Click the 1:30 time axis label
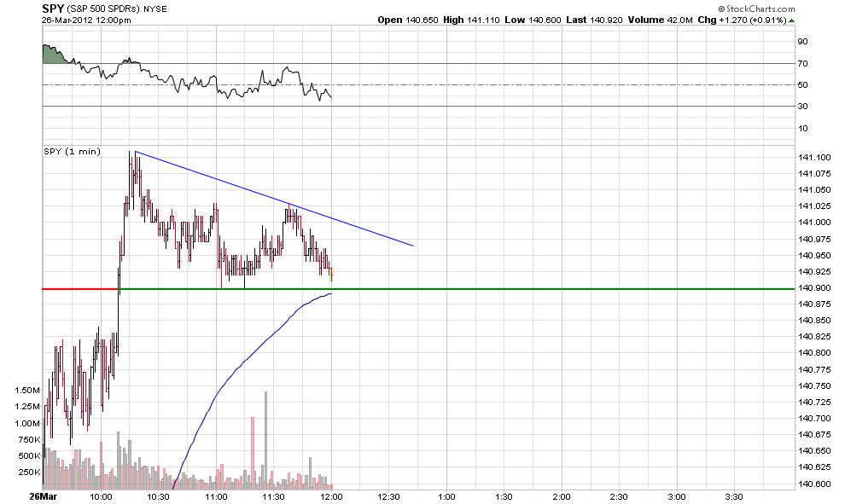The width and height of the screenshot is (845, 504). [x=504, y=496]
